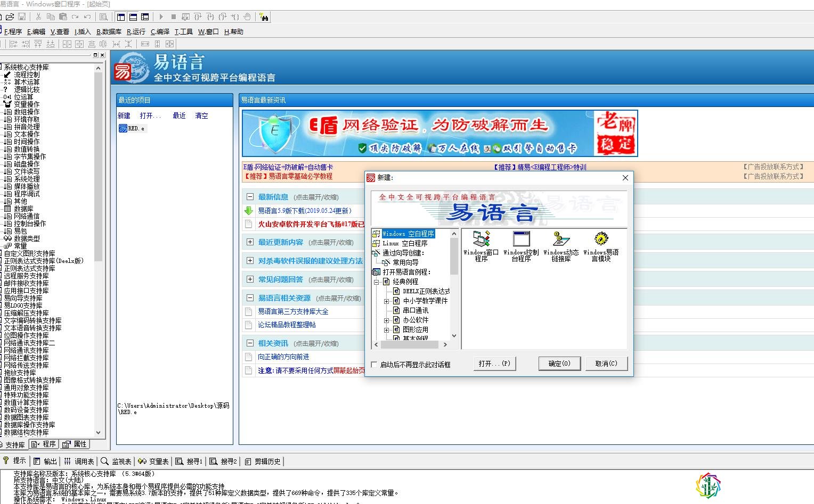
Task: Click the E盾网络验证 banner advertisement
Action: click(x=439, y=133)
